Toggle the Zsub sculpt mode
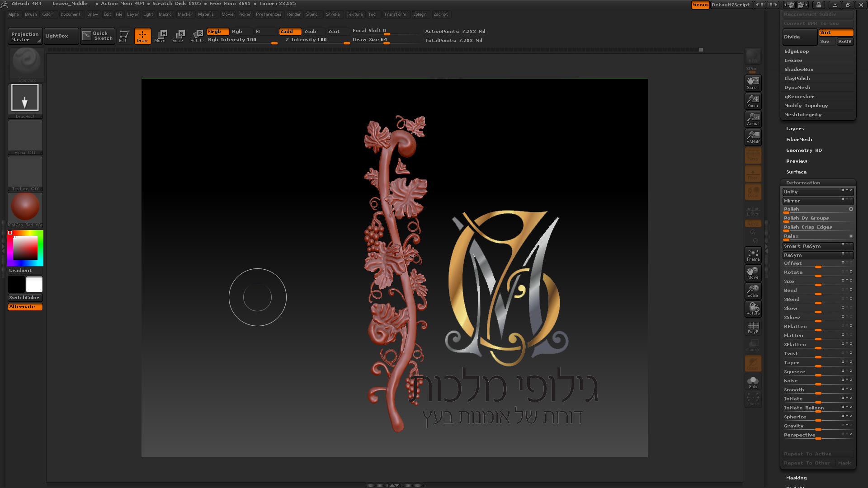This screenshot has width=868, height=488. coord(310,32)
